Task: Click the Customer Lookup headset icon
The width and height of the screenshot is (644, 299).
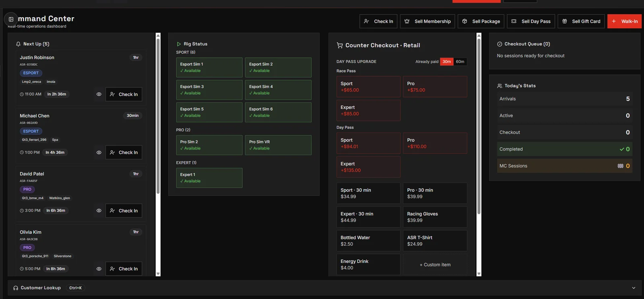Action: 16,288
